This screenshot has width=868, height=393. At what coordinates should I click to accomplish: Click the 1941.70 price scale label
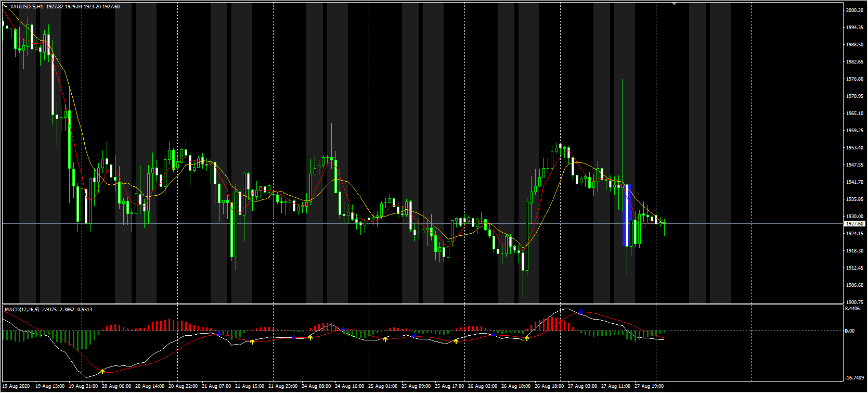tap(854, 182)
